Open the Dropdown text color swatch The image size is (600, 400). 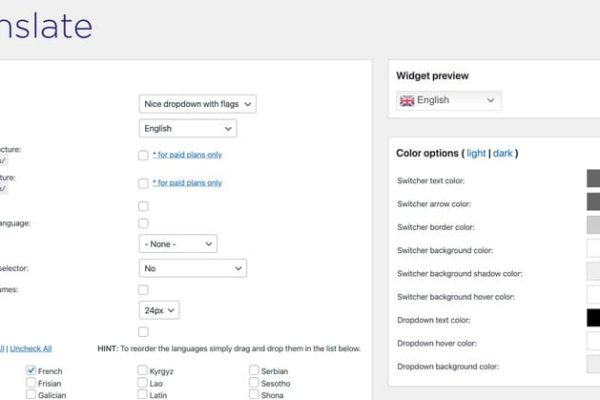[x=593, y=318]
